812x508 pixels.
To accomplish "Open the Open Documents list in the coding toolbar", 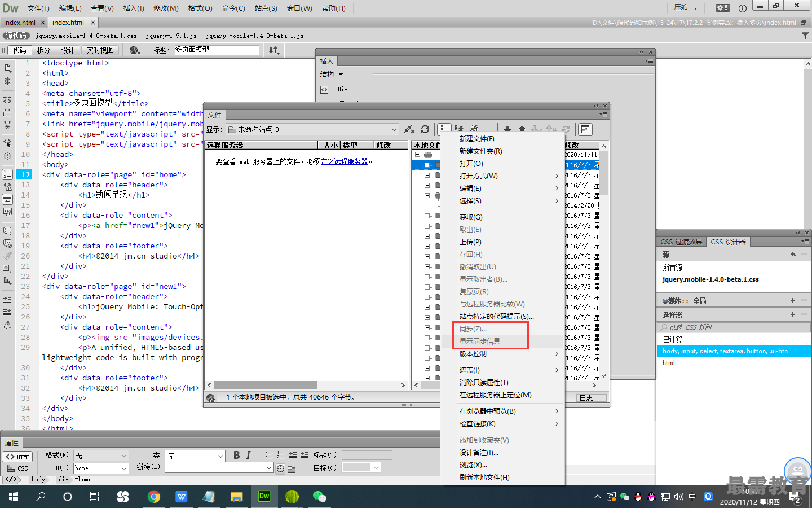I will pyautogui.click(x=7, y=68).
